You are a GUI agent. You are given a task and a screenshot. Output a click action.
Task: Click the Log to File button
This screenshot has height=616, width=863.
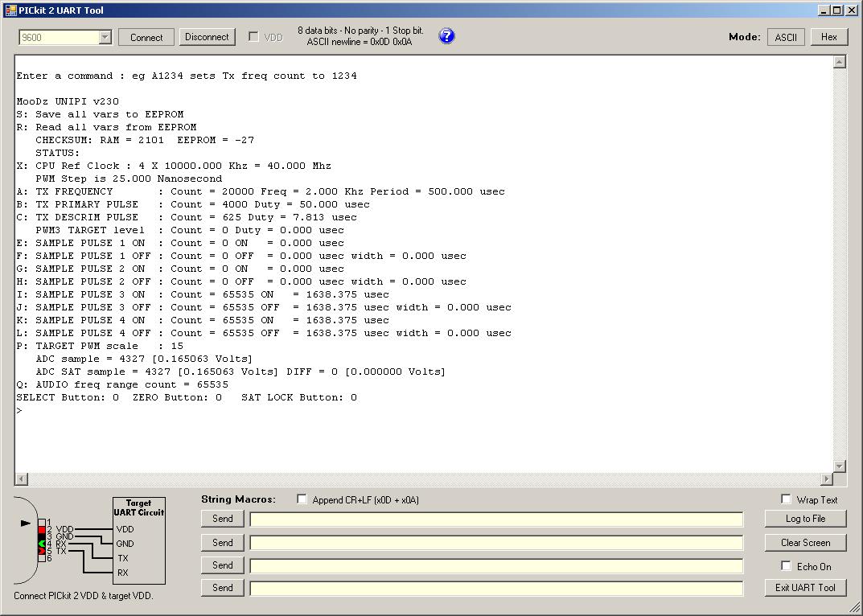pos(805,519)
